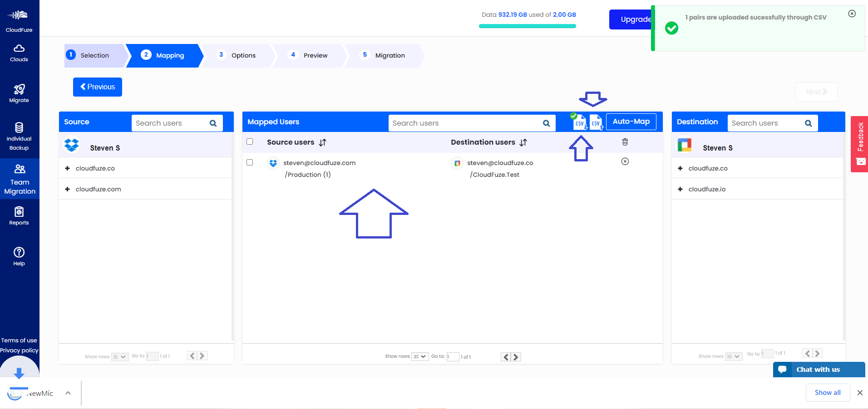Upload a CSV mapping file

pos(596,122)
